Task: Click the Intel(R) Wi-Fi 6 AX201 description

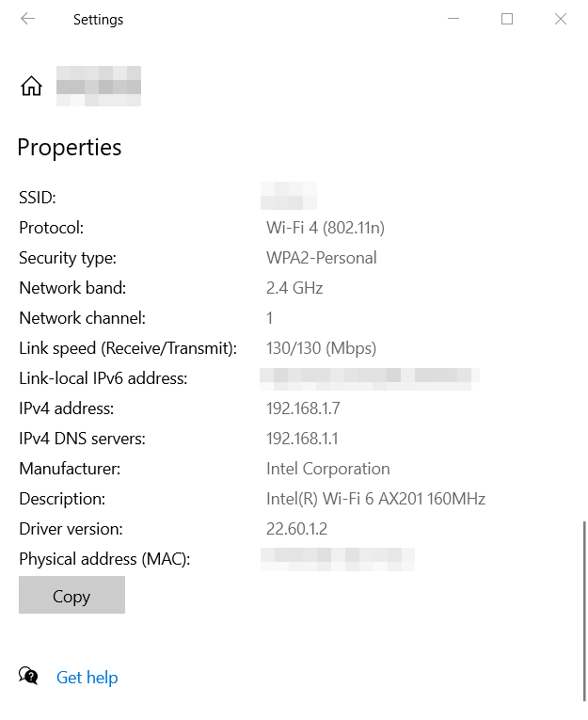Action: click(375, 499)
